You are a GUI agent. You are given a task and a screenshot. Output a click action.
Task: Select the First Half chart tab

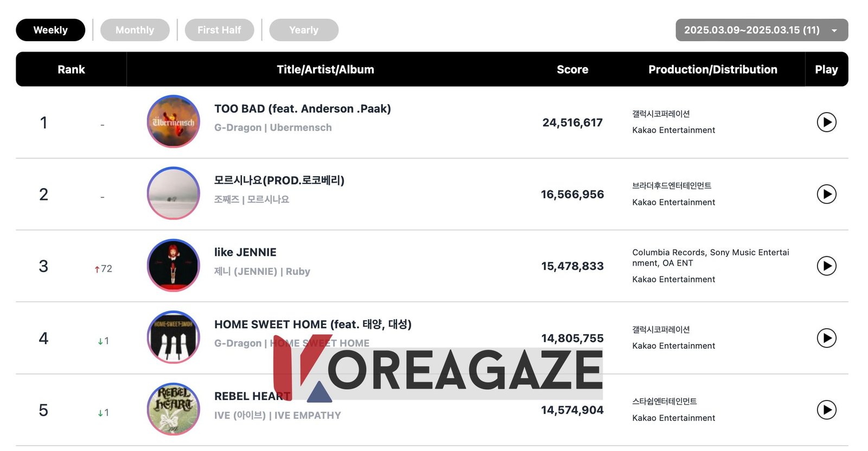click(219, 30)
